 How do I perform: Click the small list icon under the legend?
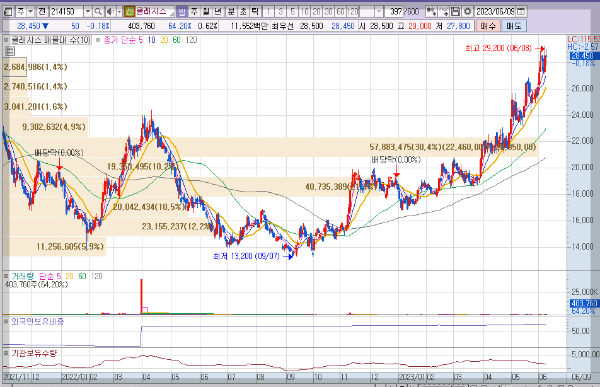coord(10,51)
